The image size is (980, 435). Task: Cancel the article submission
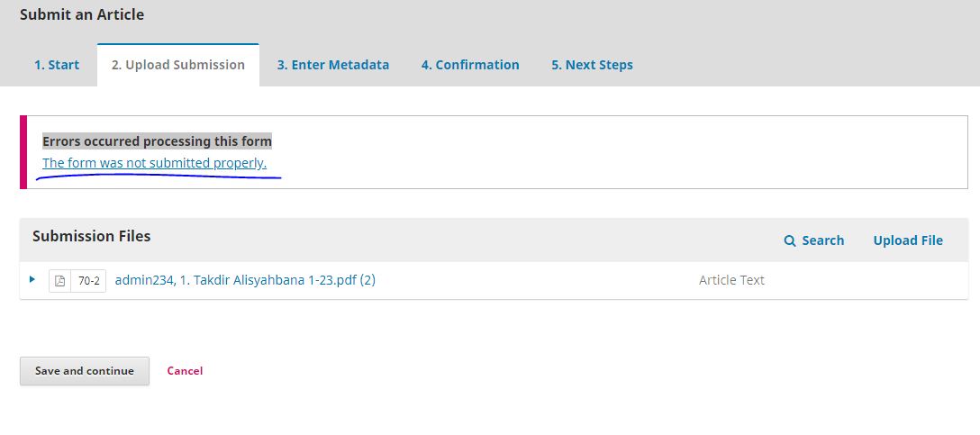click(185, 371)
